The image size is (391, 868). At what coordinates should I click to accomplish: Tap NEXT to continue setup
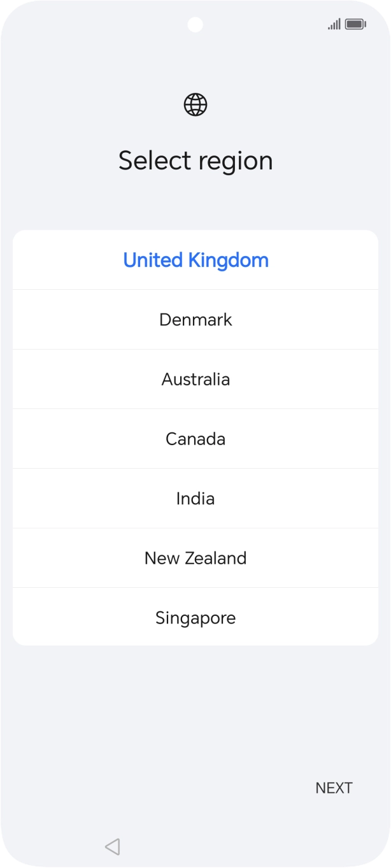(334, 787)
